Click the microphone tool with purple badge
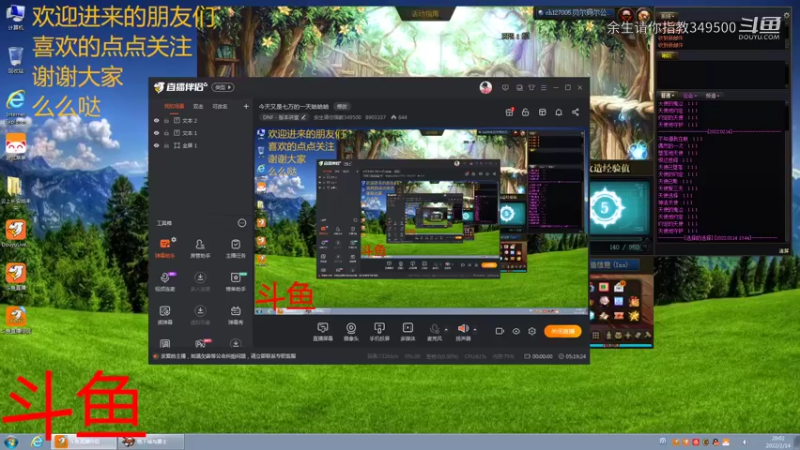This screenshot has width=800, height=450. coord(165,281)
